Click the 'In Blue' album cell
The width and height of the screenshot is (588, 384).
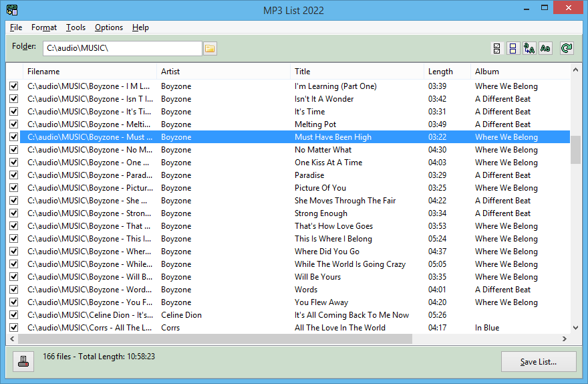487,328
